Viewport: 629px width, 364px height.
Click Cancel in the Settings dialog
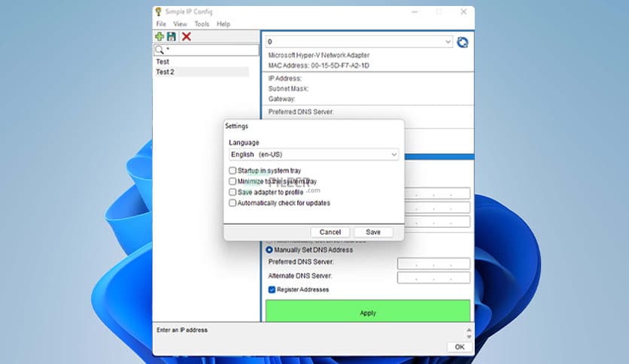click(x=330, y=232)
